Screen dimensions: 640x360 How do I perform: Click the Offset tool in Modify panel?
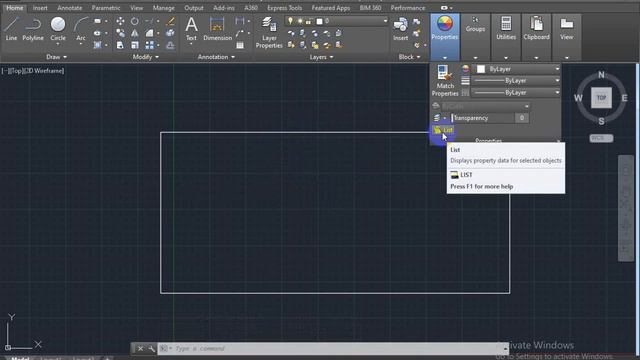coord(170,45)
